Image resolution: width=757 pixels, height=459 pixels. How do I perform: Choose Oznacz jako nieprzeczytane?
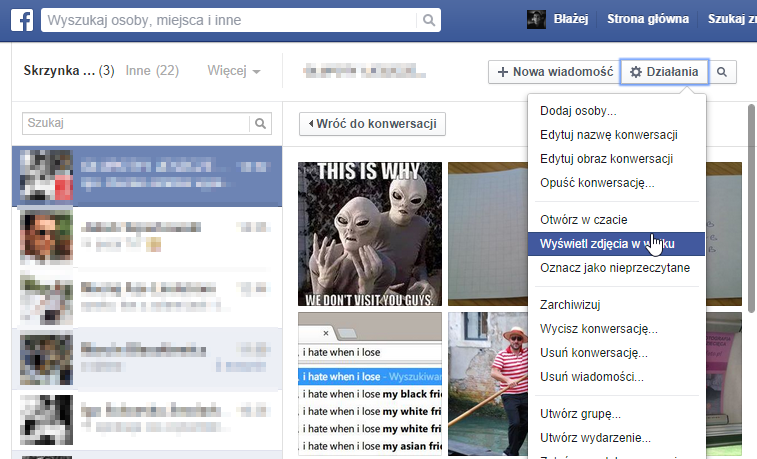[x=616, y=268]
